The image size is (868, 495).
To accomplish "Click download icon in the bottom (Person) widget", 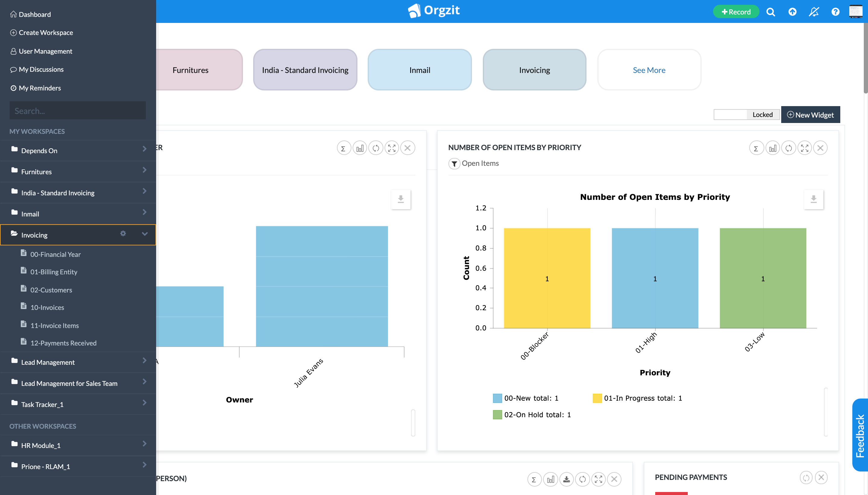I will click(x=567, y=479).
